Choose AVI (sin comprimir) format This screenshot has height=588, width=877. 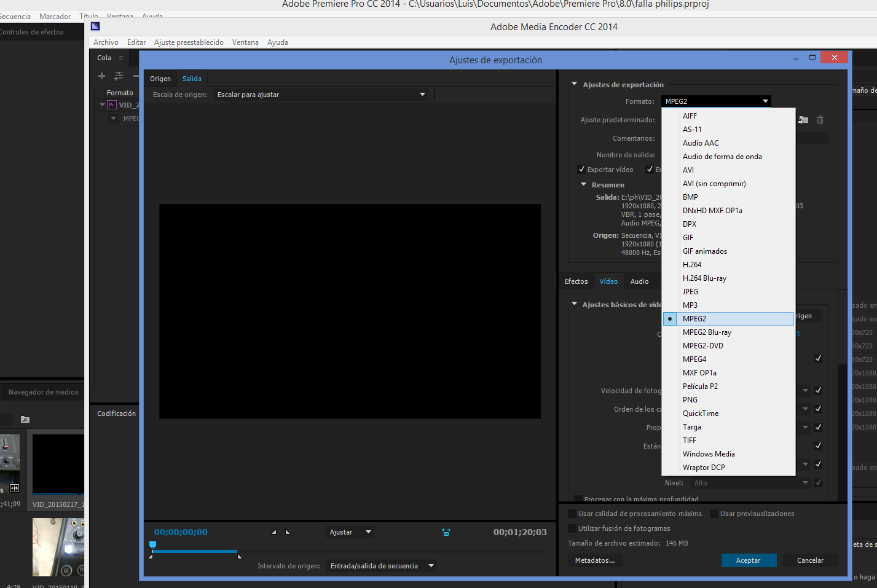[728, 184]
